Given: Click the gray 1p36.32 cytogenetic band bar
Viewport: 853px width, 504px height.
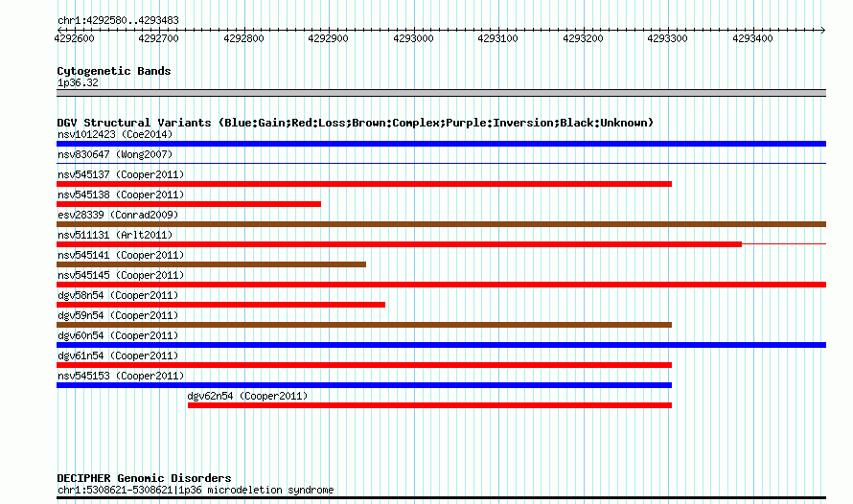Looking at the screenshot, I should tap(441, 93).
